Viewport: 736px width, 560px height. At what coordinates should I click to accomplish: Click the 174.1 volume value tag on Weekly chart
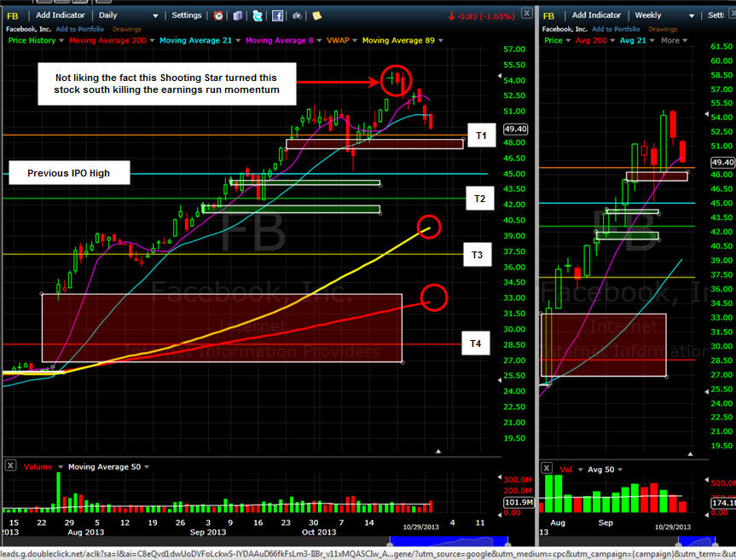coord(724,502)
